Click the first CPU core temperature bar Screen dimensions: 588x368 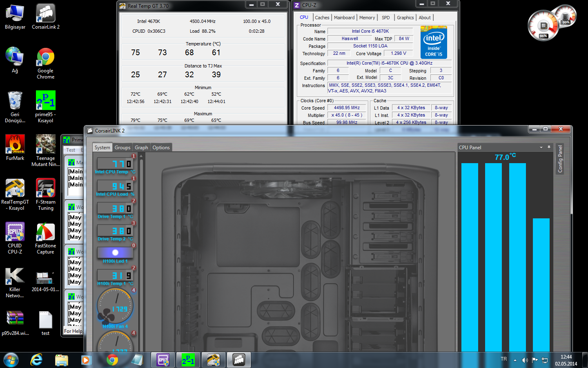click(470, 257)
